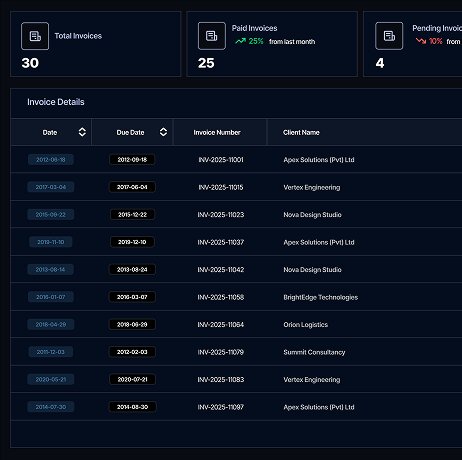Viewport: 462px width, 460px height.
Task: Select invoice INV-2025-11042
Action: point(221,270)
